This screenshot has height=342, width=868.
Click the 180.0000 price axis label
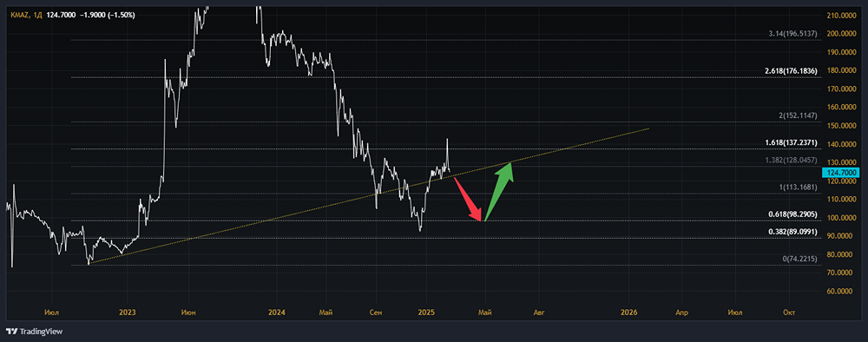click(840, 70)
